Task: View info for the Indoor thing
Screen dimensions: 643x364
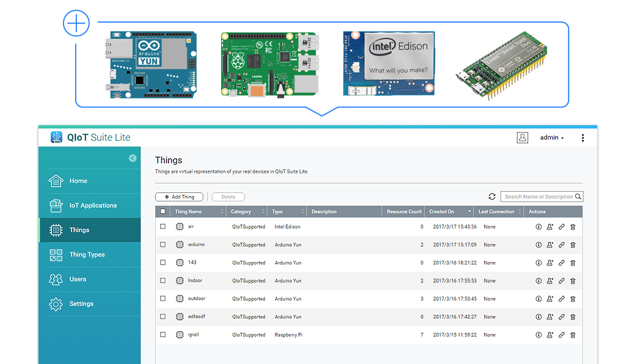Action: pos(539,281)
